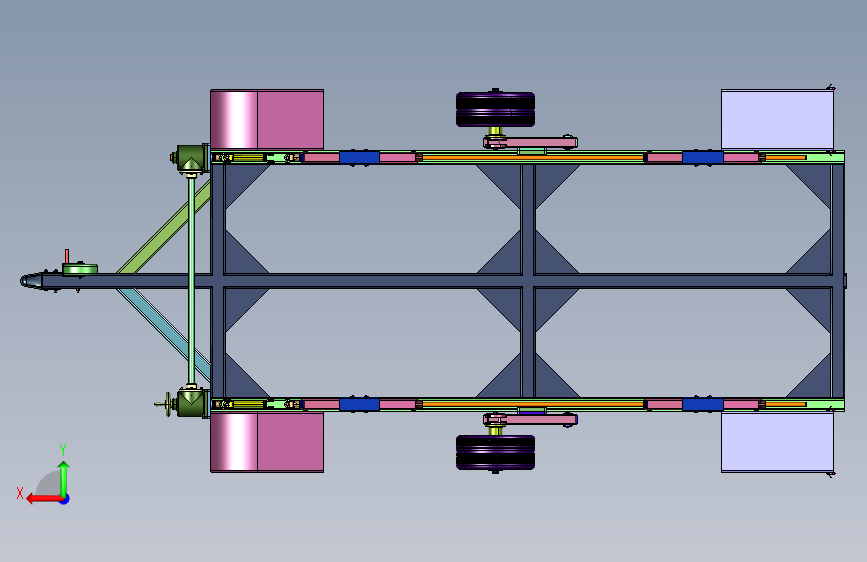Select the upper lavender fender at the trailer rear
The image size is (867, 562).
coord(777,119)
